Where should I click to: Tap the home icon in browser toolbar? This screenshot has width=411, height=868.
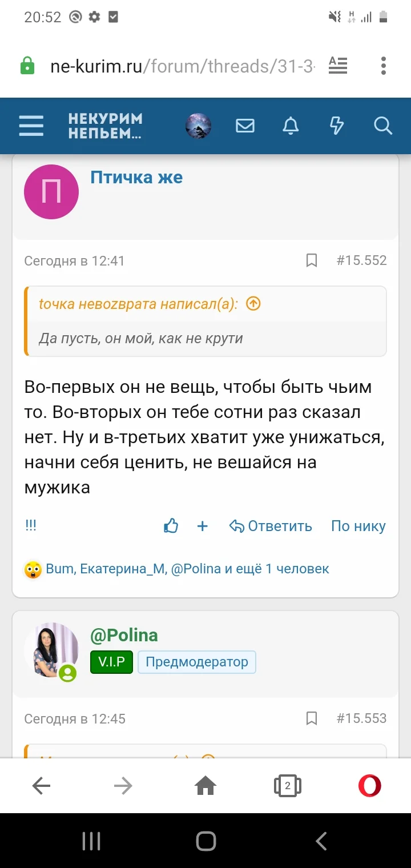205,785
